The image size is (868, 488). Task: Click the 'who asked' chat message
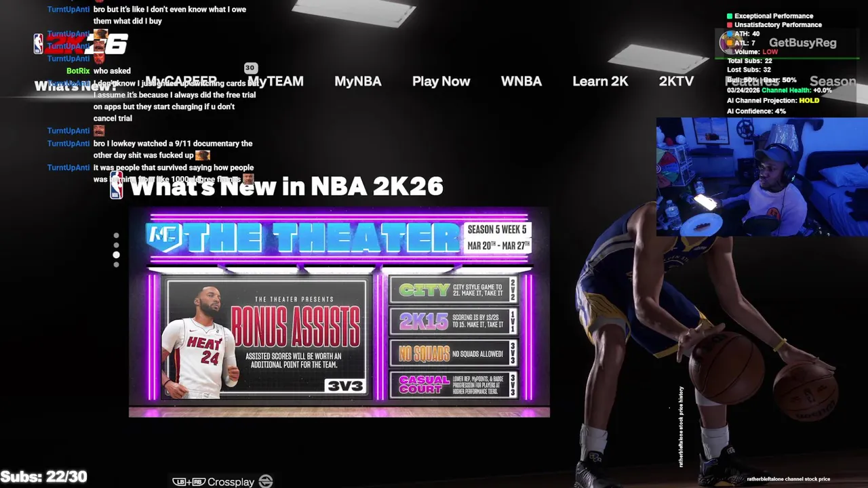(x=112, y=71)
